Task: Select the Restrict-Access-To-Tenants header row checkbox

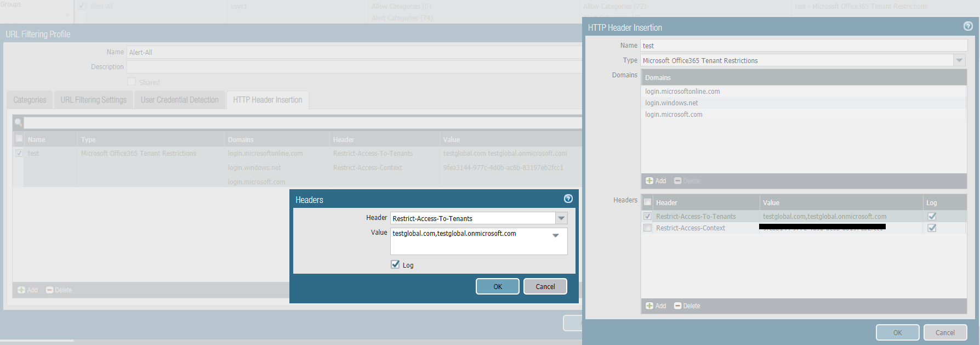Action: click(x=647, y=217)
